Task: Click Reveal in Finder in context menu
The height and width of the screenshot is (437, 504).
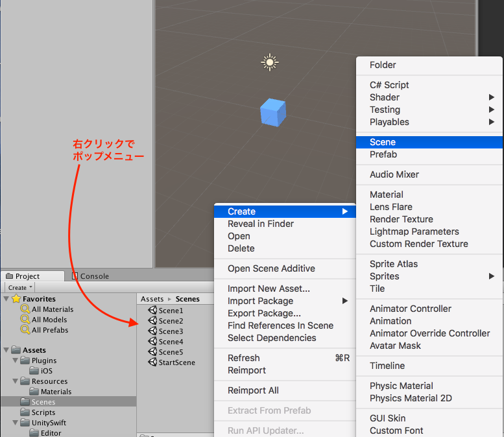Action: click(285, 224)
